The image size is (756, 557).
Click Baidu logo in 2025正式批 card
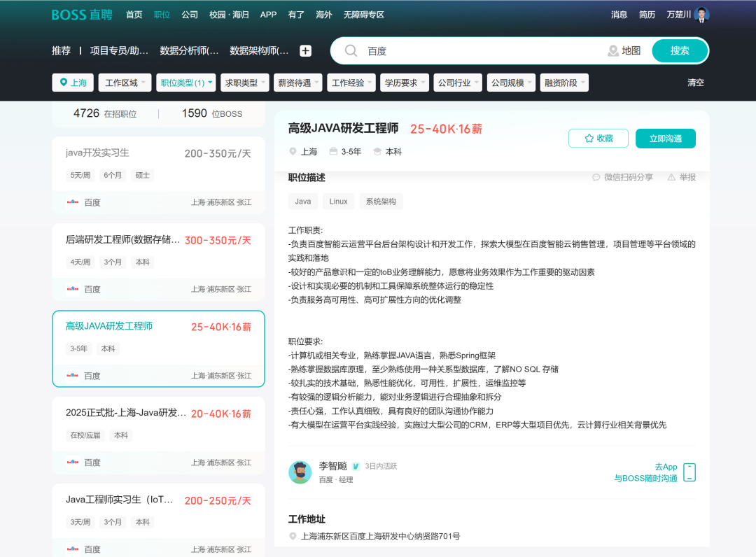73,462
